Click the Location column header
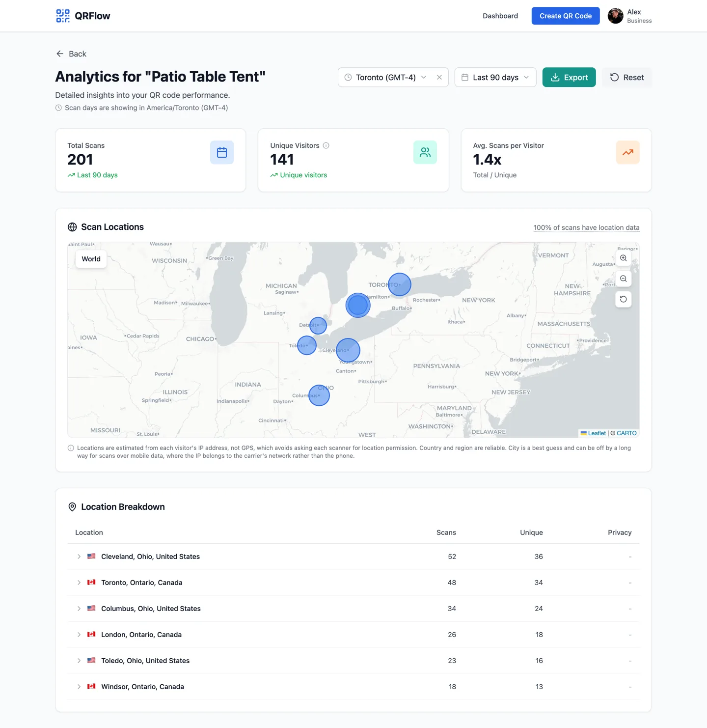This screenshot has height=728, width=707. [89, 532]
